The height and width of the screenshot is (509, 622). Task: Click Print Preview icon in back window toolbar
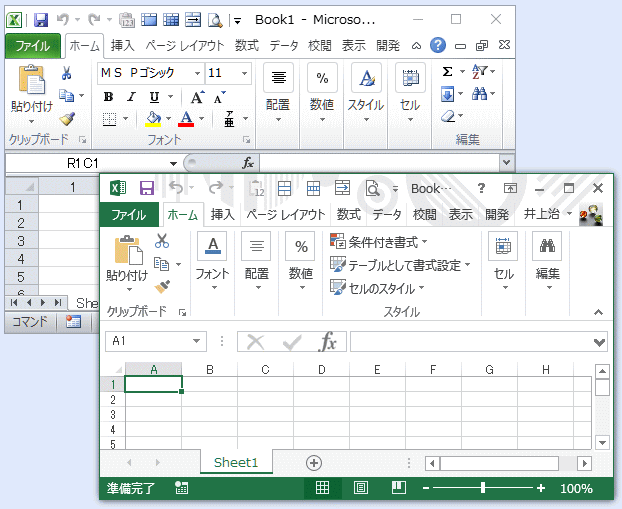[x=215, y=19]
